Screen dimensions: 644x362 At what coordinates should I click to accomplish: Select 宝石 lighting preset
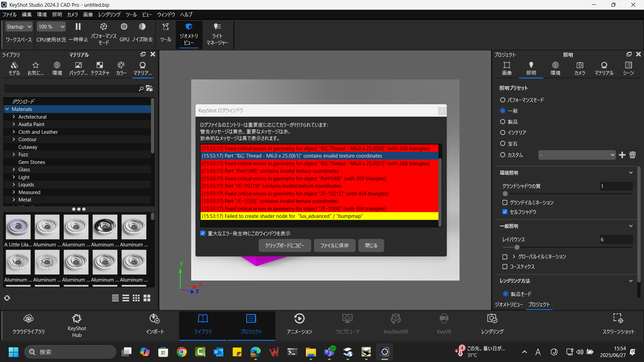(502, 143)
